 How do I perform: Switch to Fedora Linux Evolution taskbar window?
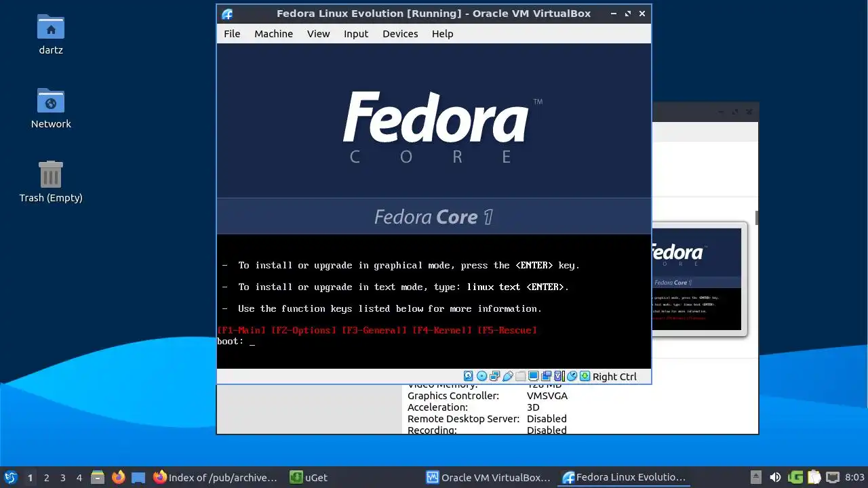click(x=625, y=477)
